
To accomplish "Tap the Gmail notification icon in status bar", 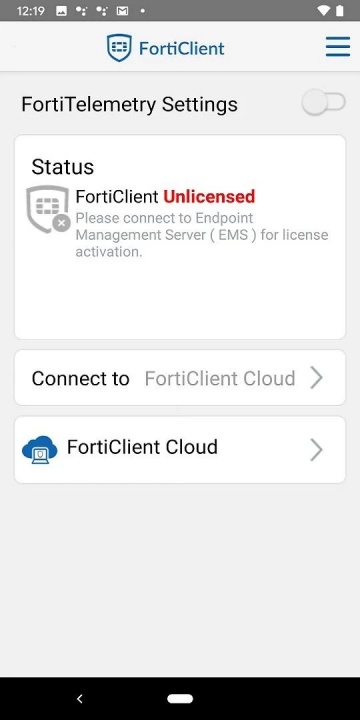I will (122, 11).
